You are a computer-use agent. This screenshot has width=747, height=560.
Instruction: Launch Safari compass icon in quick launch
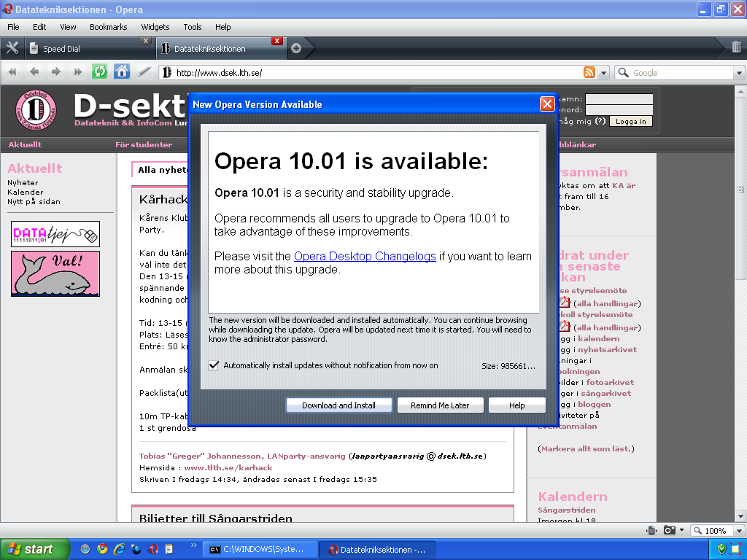pyautogui.click(x=85, y=549)
